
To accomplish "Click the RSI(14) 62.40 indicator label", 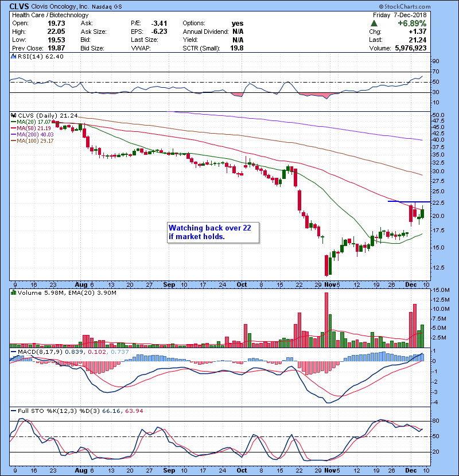I will point(41,56).
